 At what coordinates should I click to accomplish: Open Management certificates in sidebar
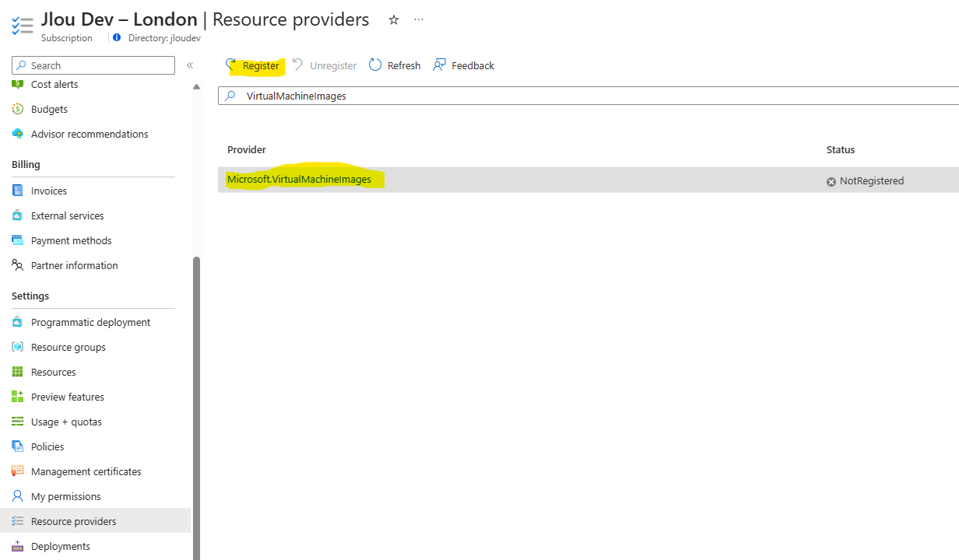tap(86, 471)
